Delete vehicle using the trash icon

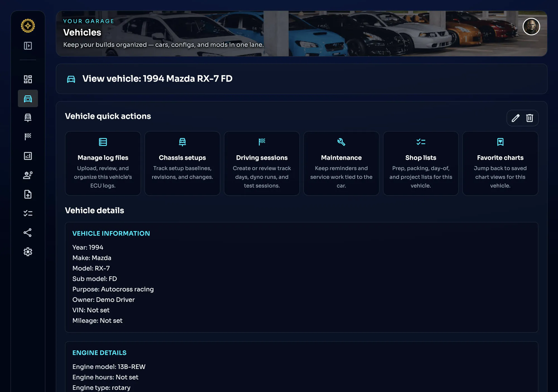[x=530, y=118]
